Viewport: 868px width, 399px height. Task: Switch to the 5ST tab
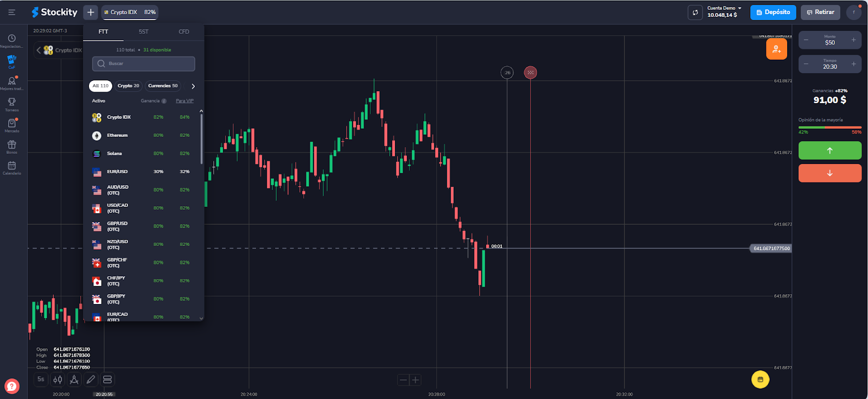[143, 32]
